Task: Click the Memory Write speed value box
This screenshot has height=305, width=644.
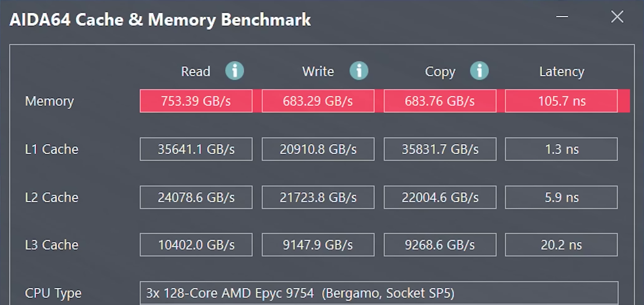Action: click(318, 101)
